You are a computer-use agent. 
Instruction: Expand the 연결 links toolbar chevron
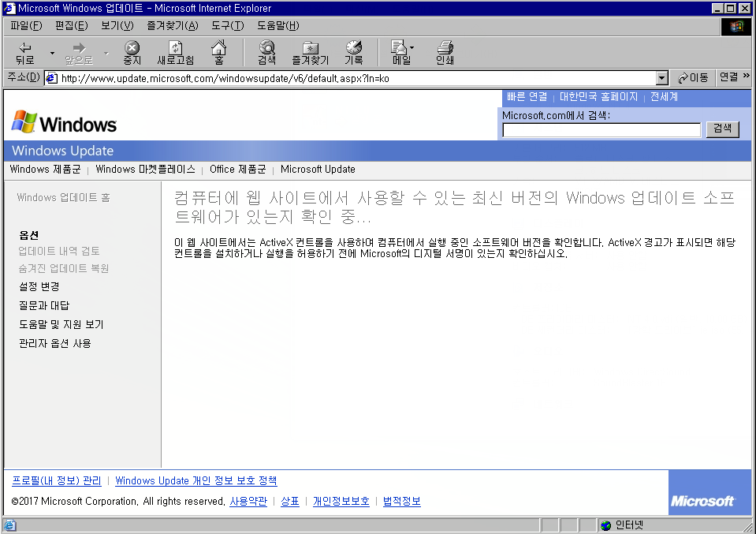[747, 77]
